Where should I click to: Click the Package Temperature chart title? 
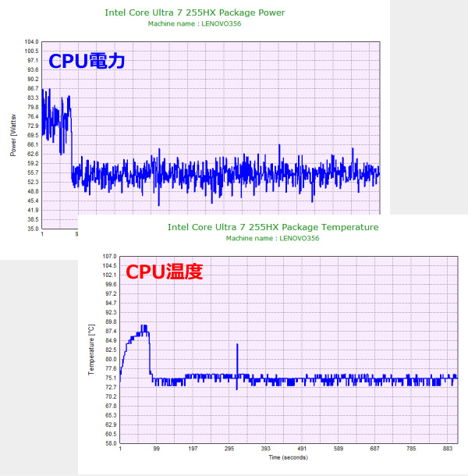point(273,227)
